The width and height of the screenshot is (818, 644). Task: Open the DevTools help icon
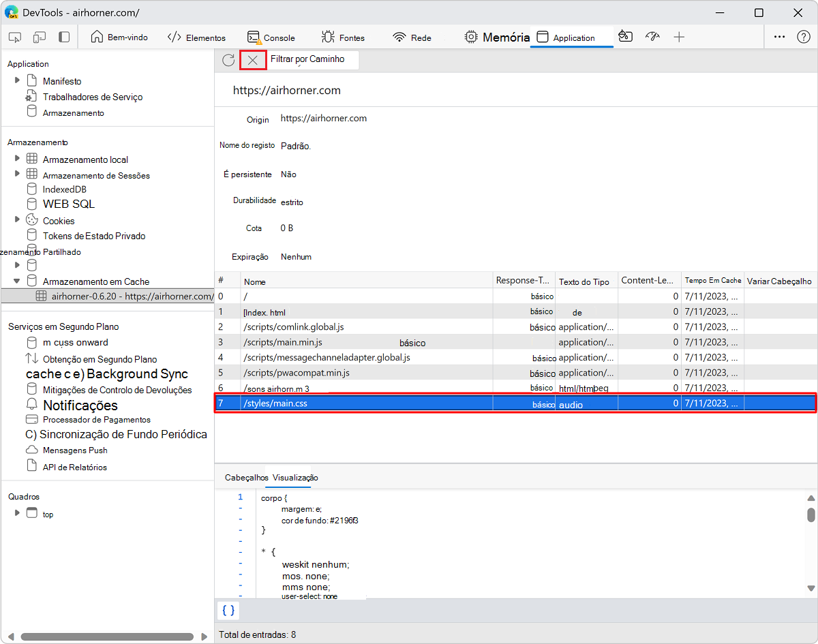pos(803,37)
